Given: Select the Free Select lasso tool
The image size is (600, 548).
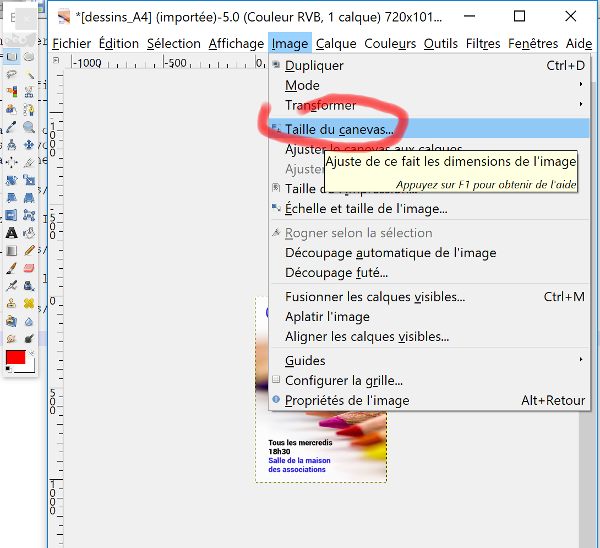Looking at the screenshot, I should (x=11, y=74).
